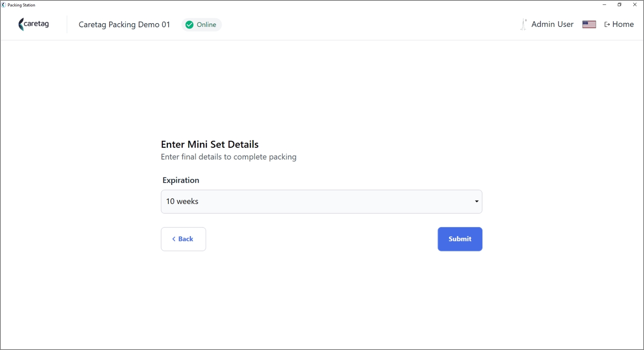Click the Enter Mini Set Details heading
Screen dimensions: 644x350
(x=210, y=144)
